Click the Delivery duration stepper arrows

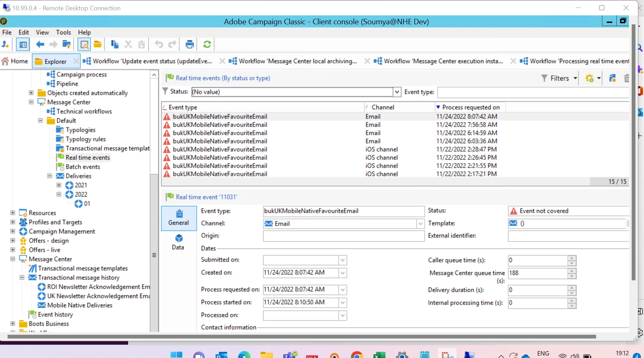click(572, 290)
